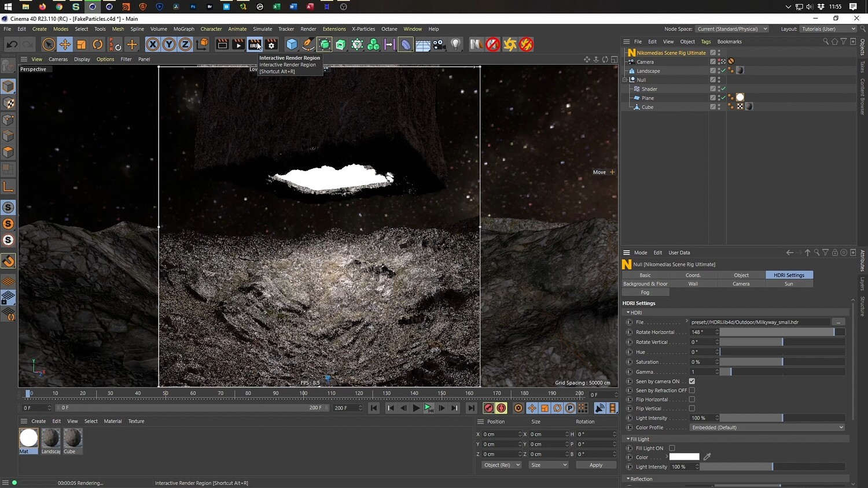Viewport: 868px width, 488px height.
Task: Collapse the Null object in hierarchy
Action: (x=625, y=80)
